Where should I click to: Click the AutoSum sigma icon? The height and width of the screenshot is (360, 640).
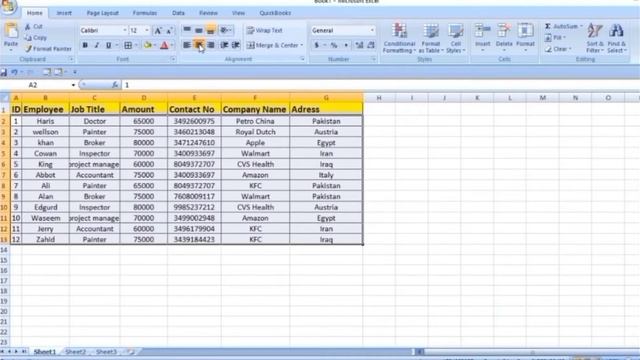(548, 27)
